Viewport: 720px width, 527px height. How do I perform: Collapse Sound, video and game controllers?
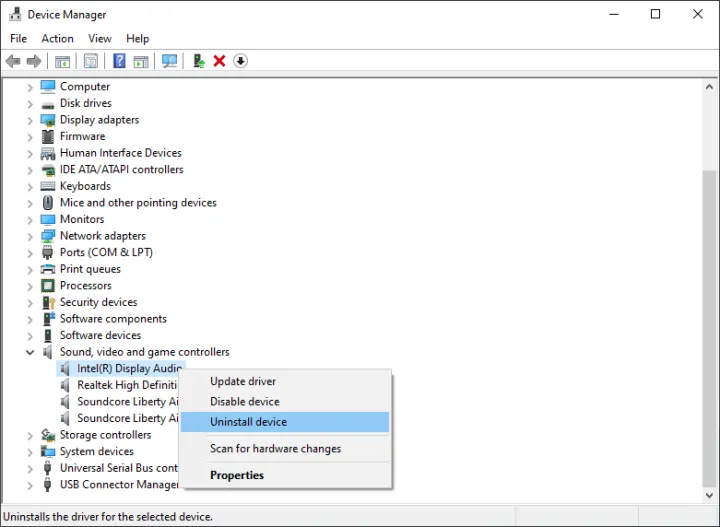coord(30,352)
